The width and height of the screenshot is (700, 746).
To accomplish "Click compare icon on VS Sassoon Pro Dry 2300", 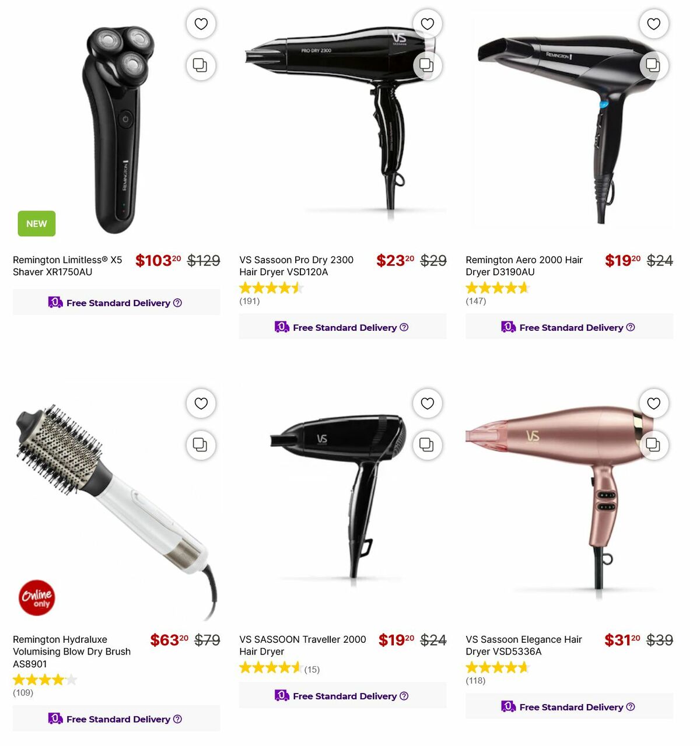I will pos(427,65).
